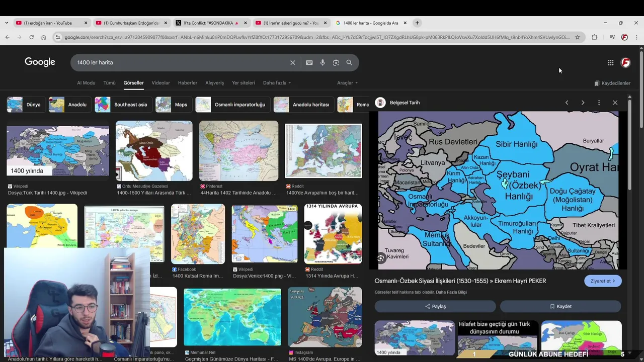
Task: Click the Kaydet save button
Action: click(x=560, y=306)
